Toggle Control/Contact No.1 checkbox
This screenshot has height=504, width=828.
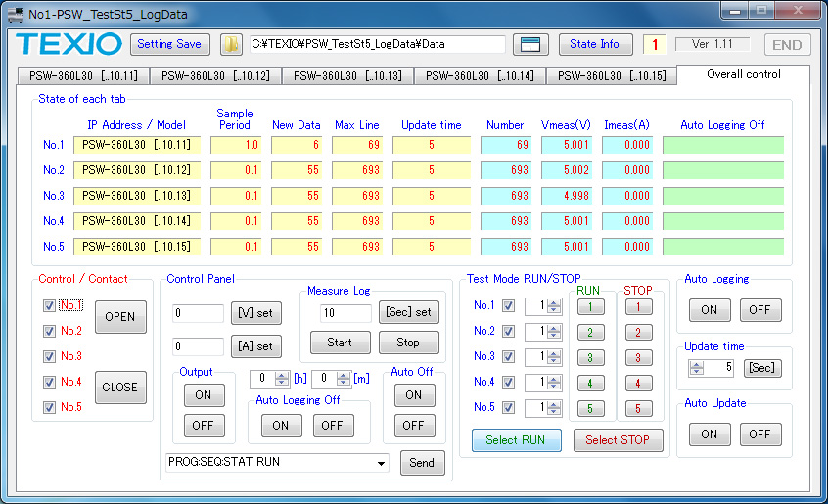[x=49, y=305]
